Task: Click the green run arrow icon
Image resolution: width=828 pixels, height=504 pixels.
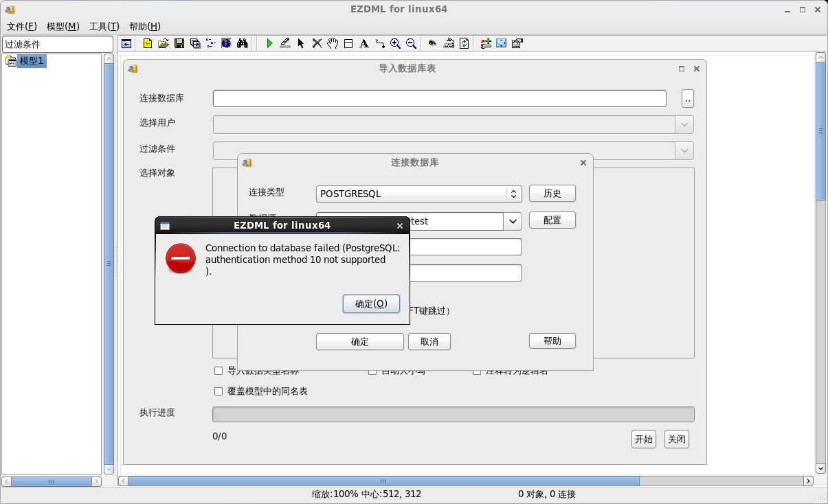Action: [x=269, y=43]
